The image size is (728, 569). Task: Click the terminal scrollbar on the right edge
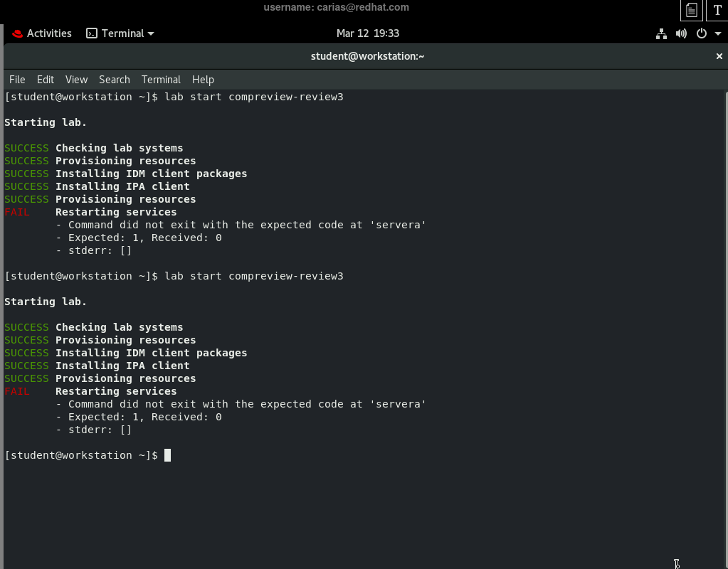[x=725, y=284]
